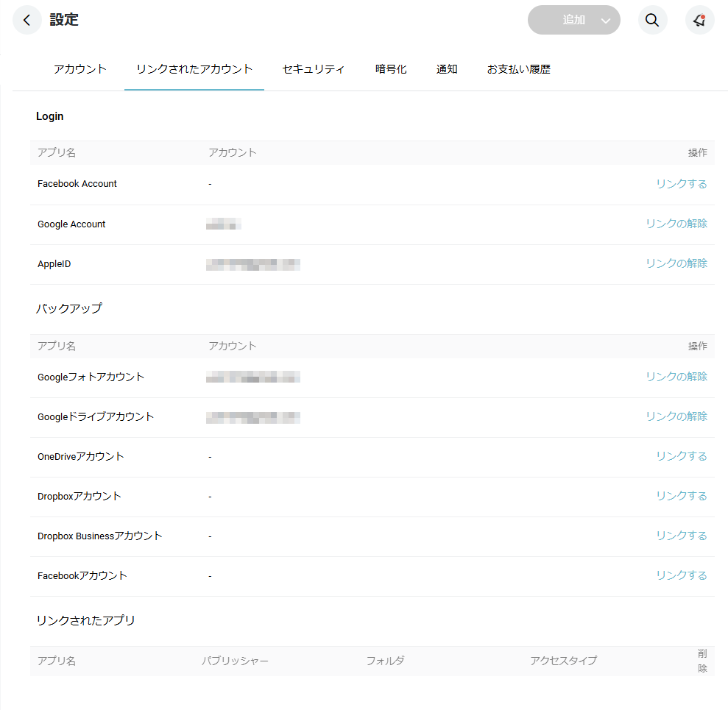The image size is (728, 710).
Task: Unlink the Google Account login
Action: pyautogui.click(x=676, y=224)
